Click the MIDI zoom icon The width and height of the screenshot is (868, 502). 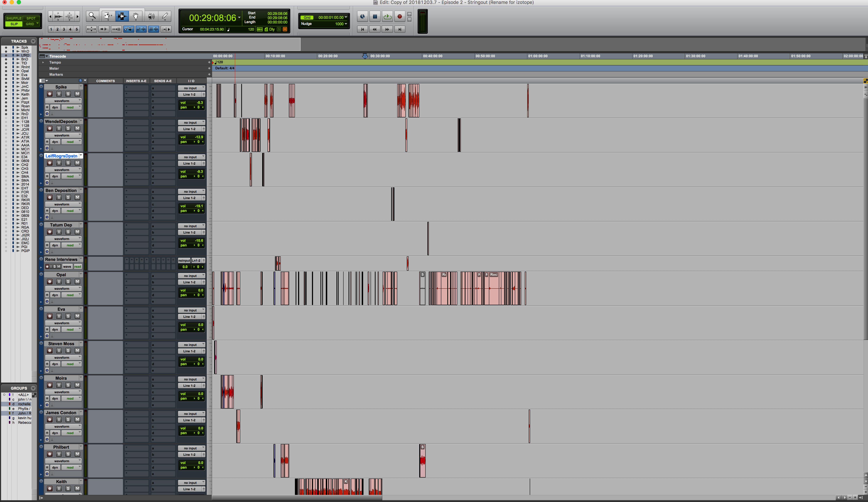point(69,16)
